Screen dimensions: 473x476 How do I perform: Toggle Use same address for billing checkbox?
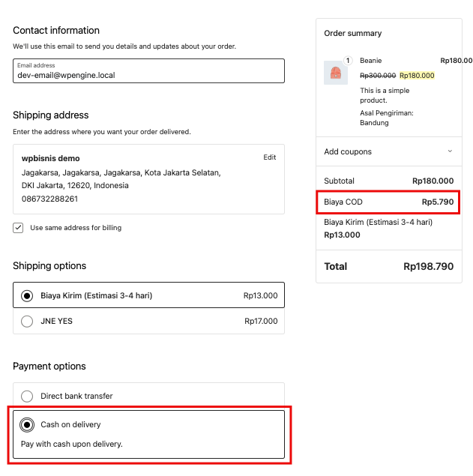click(x=18, y=228)
